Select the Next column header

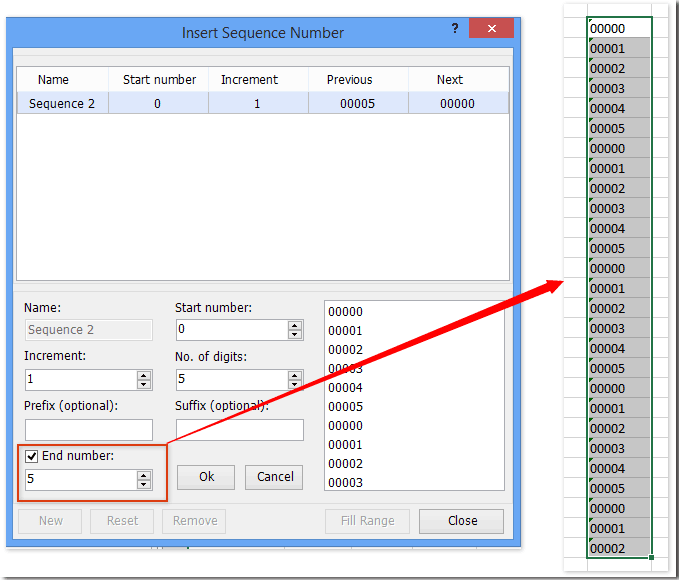[x=458, y=80]
